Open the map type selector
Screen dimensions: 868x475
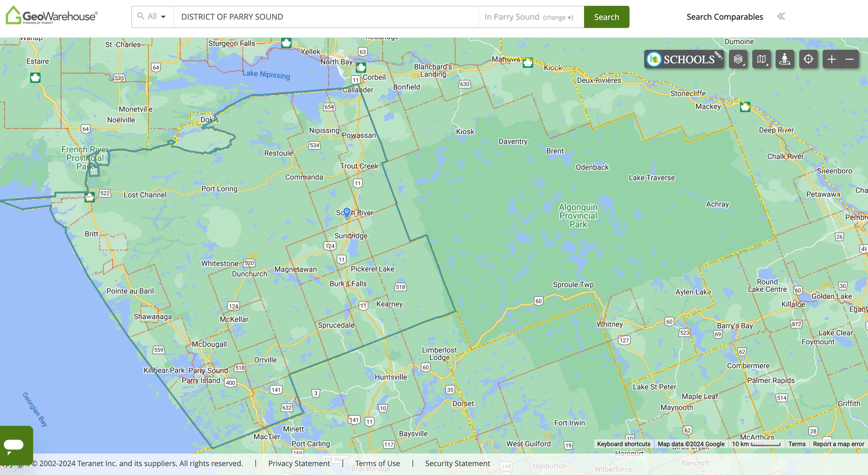761,59
